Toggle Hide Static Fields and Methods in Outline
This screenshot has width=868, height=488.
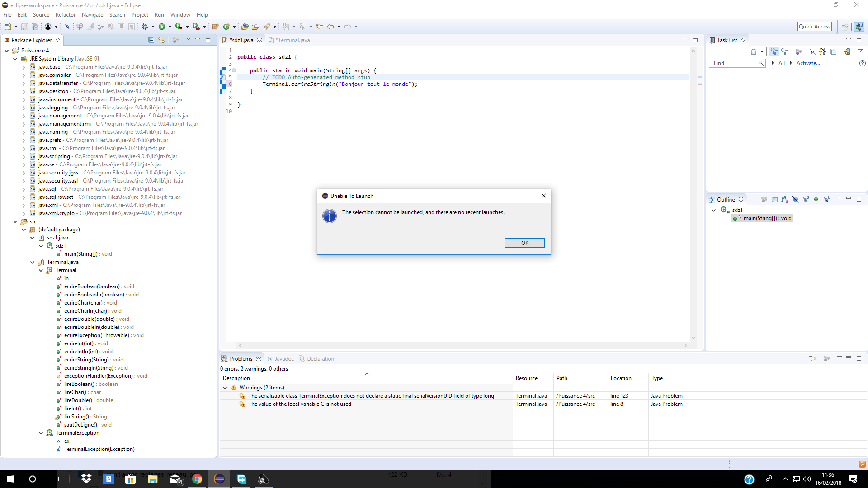(x=806, y=199)
